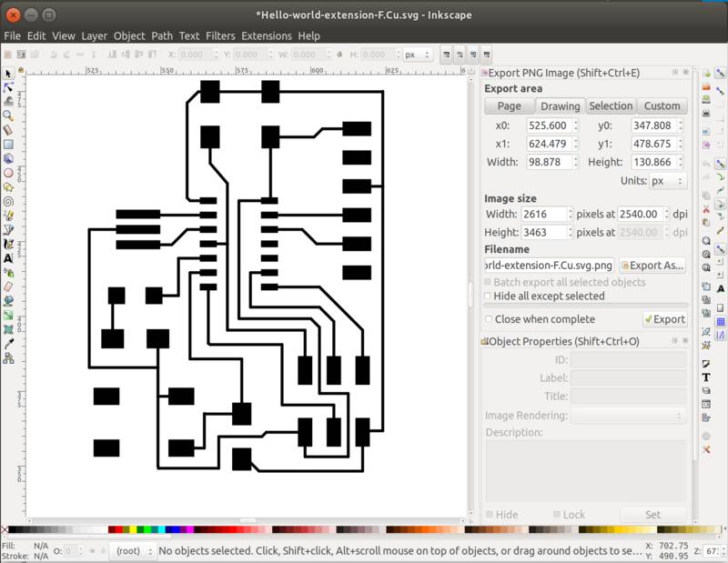Enable Hide all except selected
This screenshot has height=563, width=728.
488,297
